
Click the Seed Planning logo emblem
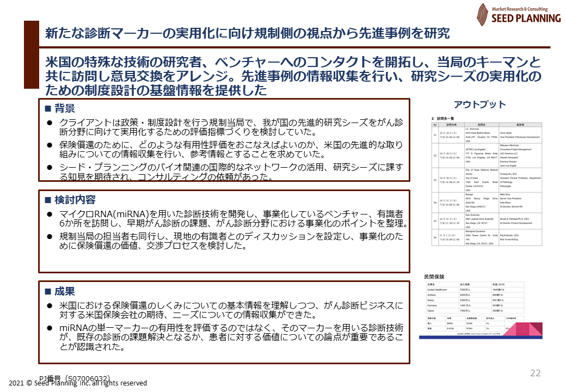(x=482, y=15)
